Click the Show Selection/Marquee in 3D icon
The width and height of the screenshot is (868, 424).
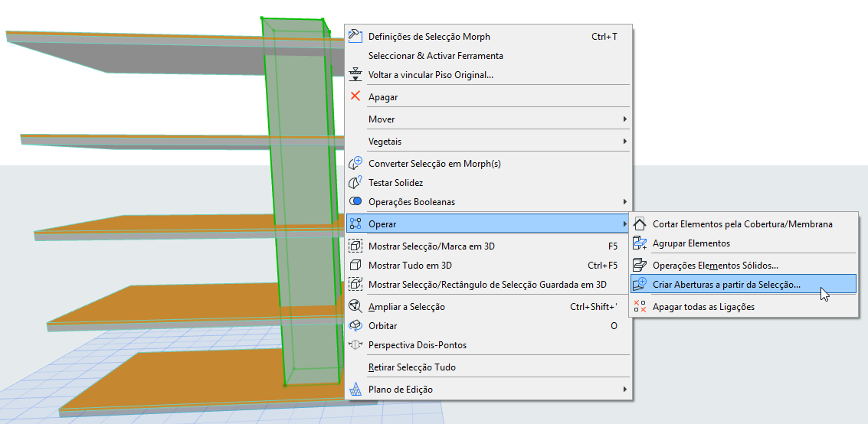point(355,246)
